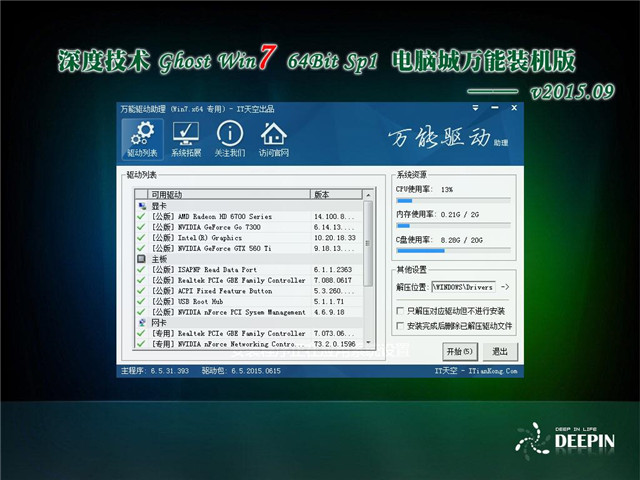Uncheck the 专用 Realtek PCIe GBE driver

141,333
